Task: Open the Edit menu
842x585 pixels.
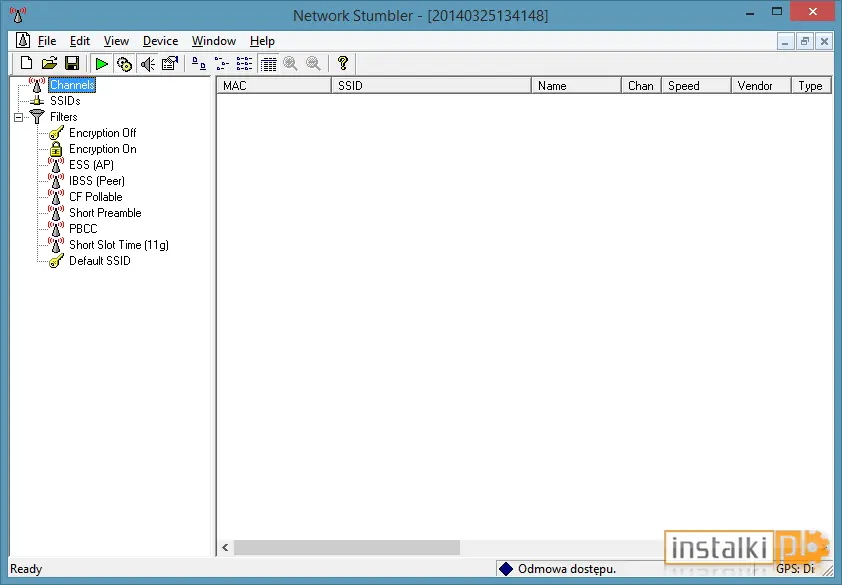Action: pyautogui.click(x=79, y=41)
